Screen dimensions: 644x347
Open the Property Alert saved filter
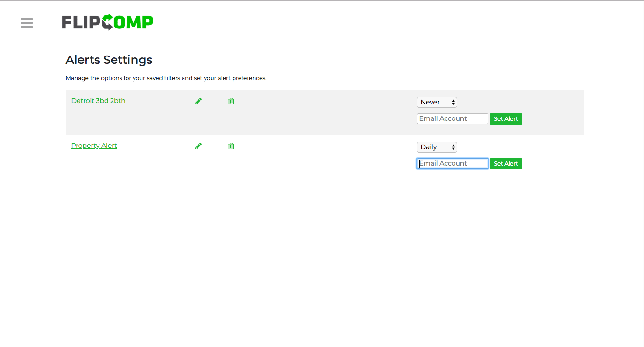pos(94,146)
